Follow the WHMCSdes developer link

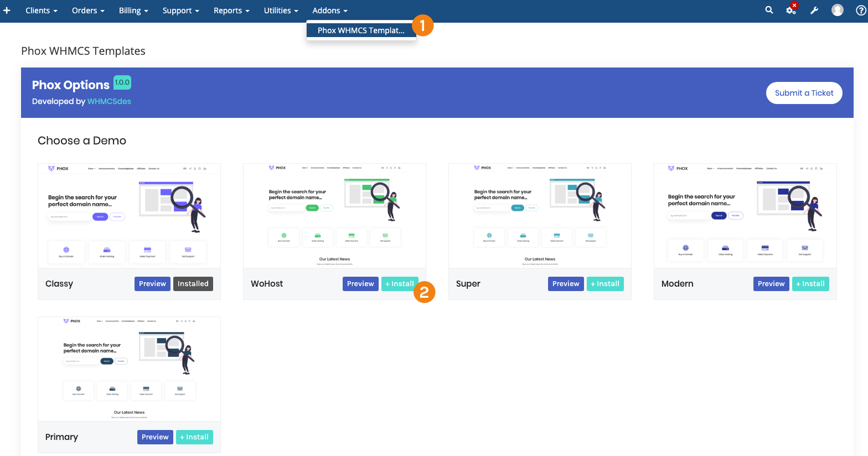click(x=109, y=101)
